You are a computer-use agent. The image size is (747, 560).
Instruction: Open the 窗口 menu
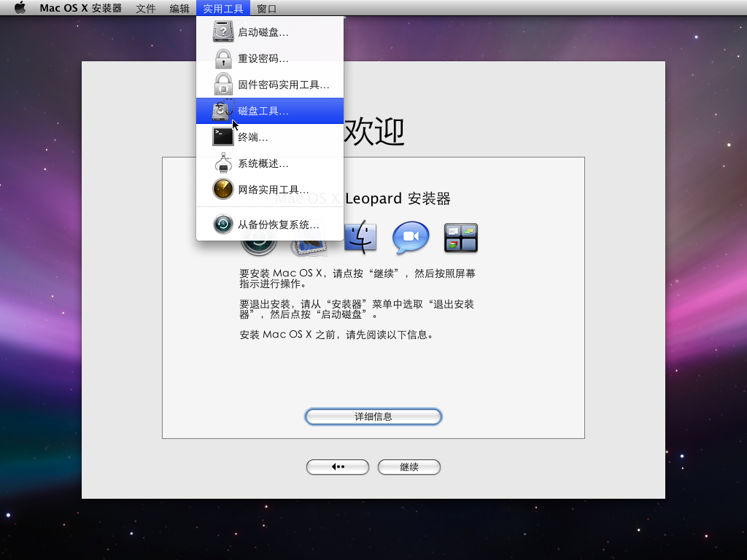[266, 8]
